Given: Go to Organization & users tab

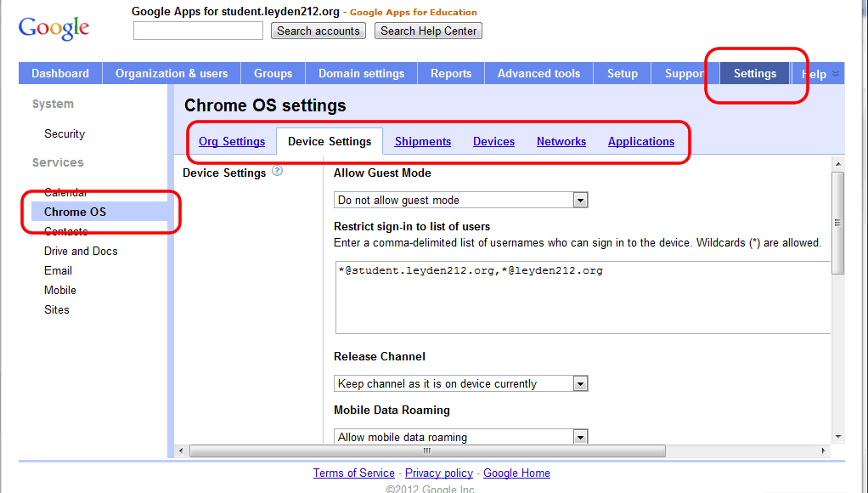Looking at the screenshot, I should pyautogui.click(x=172, y=73).
